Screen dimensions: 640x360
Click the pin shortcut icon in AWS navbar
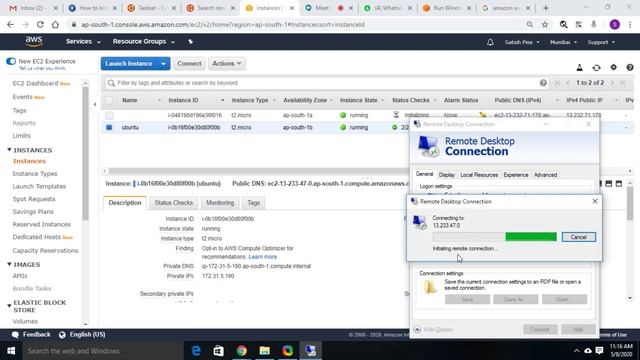click(x=190, y=42)
